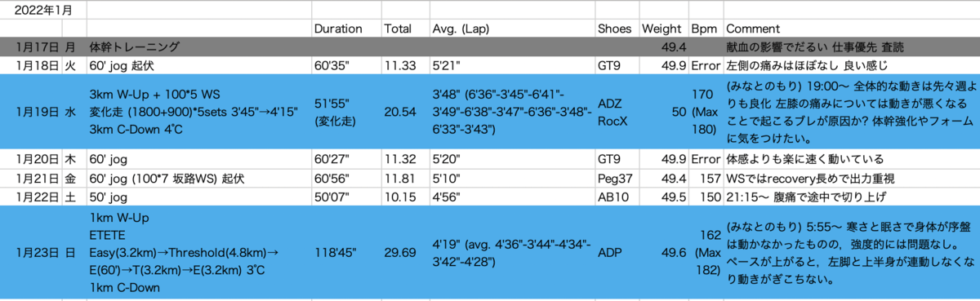Click the Duration column header

(346, 29)
